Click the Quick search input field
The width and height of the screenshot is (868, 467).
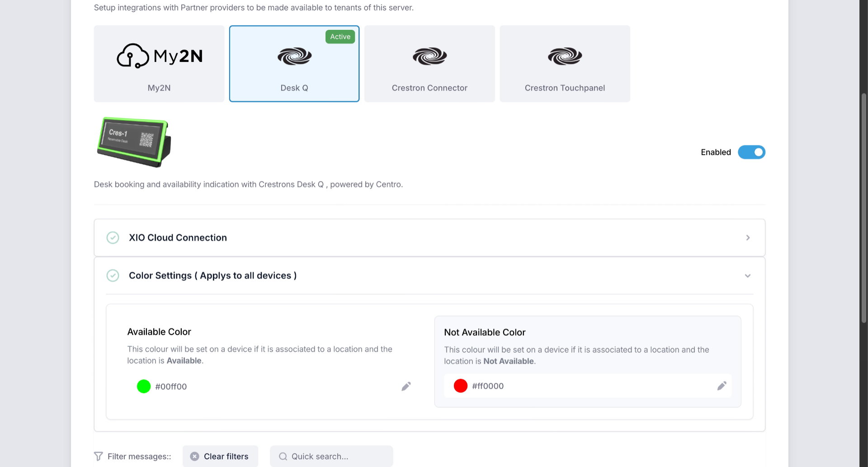[331, 456]
